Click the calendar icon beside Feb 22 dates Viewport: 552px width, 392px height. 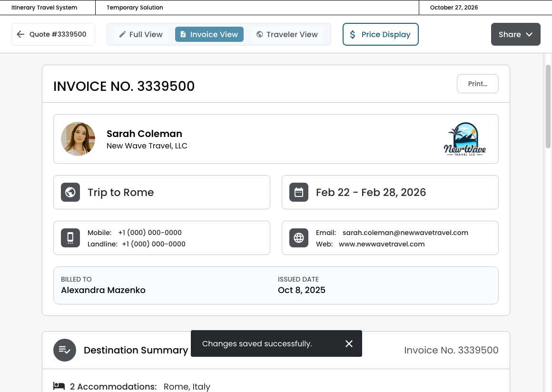(x=299, y=192)
